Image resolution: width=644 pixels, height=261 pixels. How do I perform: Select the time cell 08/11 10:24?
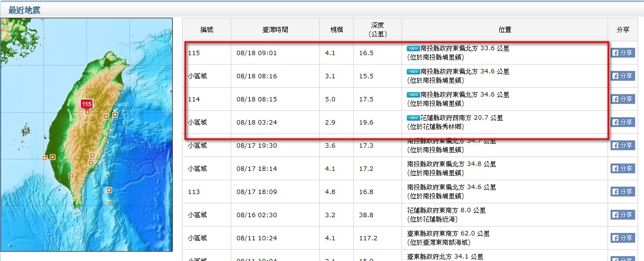[x=256, y=238]
